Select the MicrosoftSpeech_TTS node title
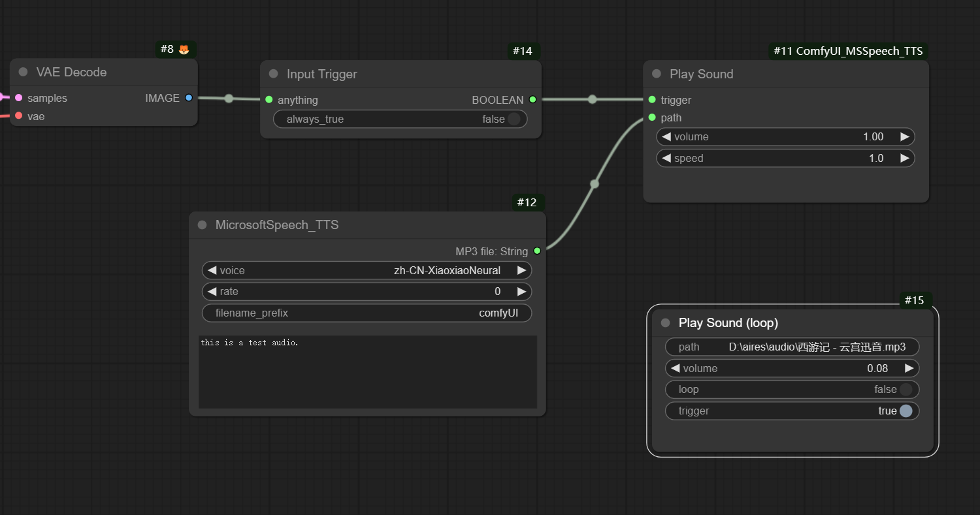This screenshot has width=980, height=515. [277, 225]
